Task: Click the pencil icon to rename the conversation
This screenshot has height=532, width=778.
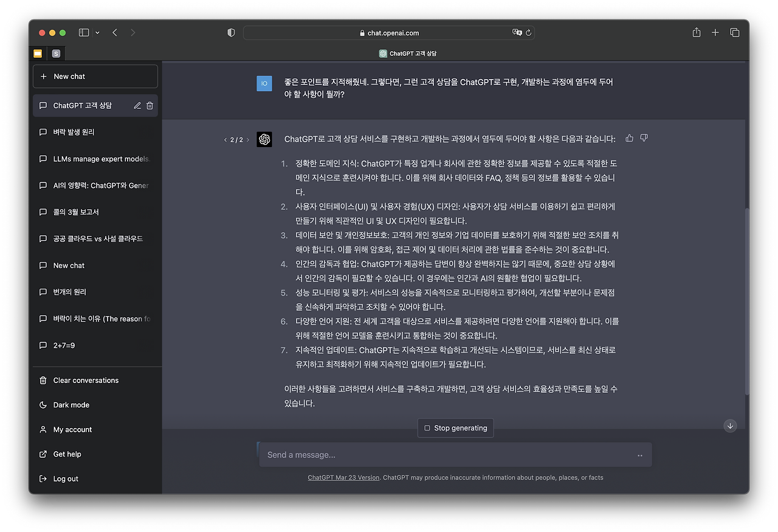Action: click(137, 105)
